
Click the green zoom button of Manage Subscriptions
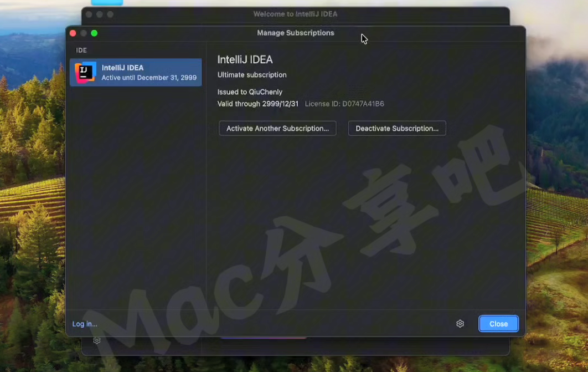(x=94, y=33)
